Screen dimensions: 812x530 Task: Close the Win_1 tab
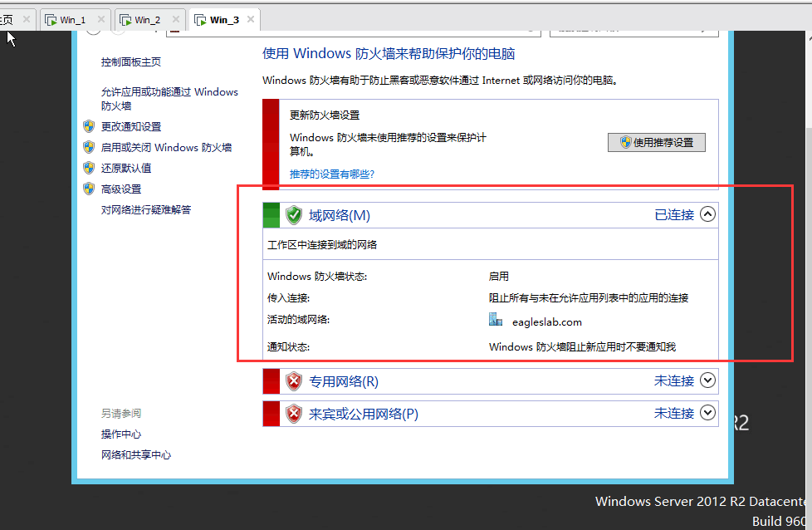pyautogui.click(x=101, y=20)
